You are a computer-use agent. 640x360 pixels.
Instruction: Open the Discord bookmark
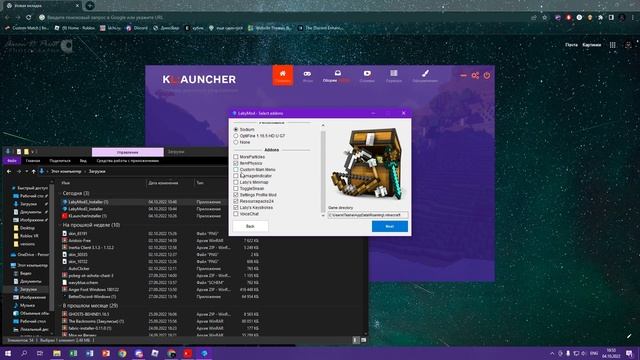[x=137, y=28]
